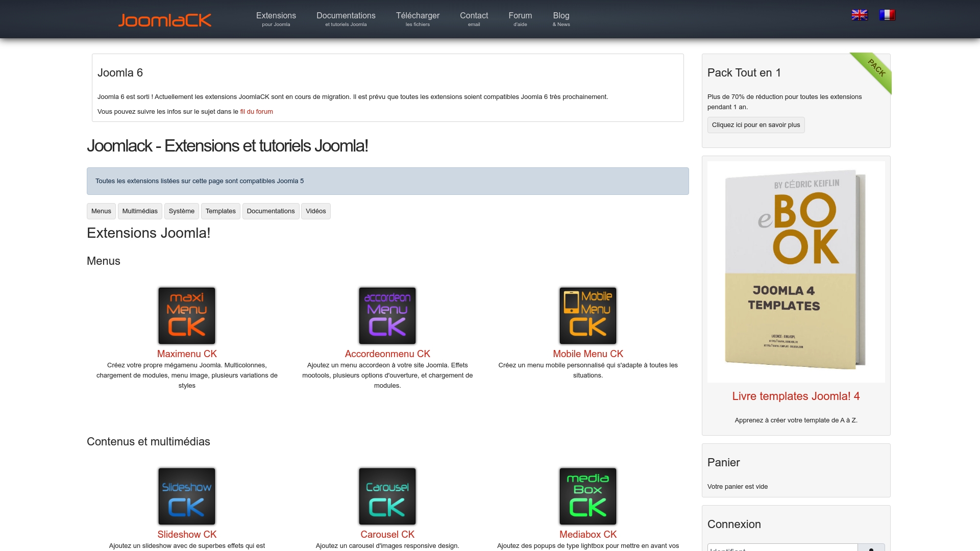Open the 'Livre templates Joomla! 4' link
This screenshot has height=551, width=980.
795,396
